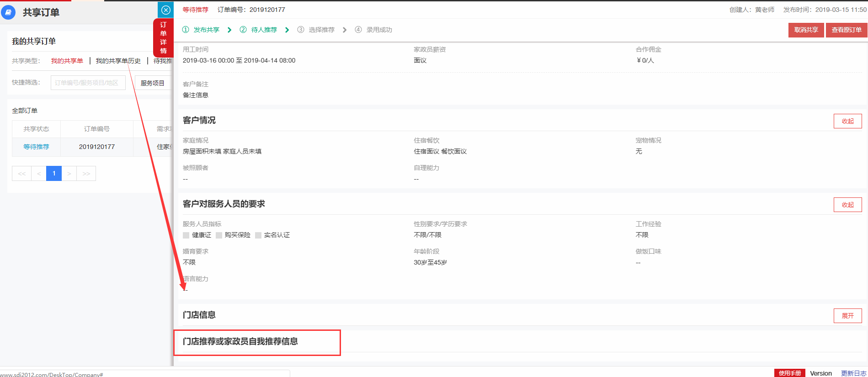Toggle the 实名认证 checkbox
This screenshot has width=868, height=377.
[258, 235]
